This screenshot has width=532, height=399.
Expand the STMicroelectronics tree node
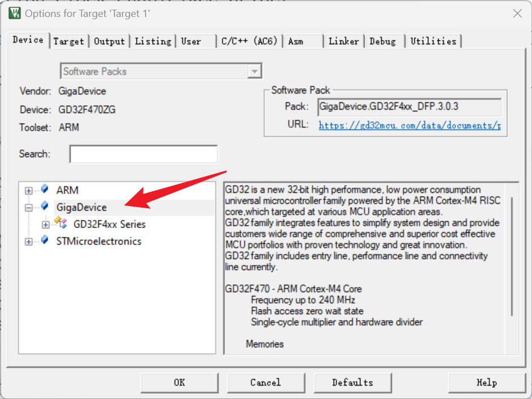[x=29, y=242]
